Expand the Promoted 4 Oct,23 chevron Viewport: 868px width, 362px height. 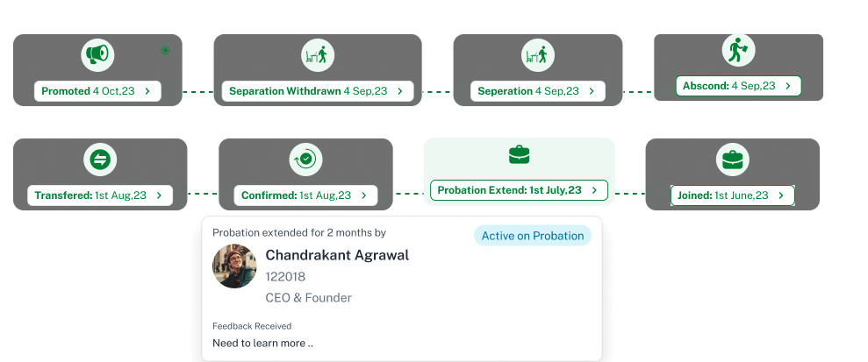click(x=147, y=91)
